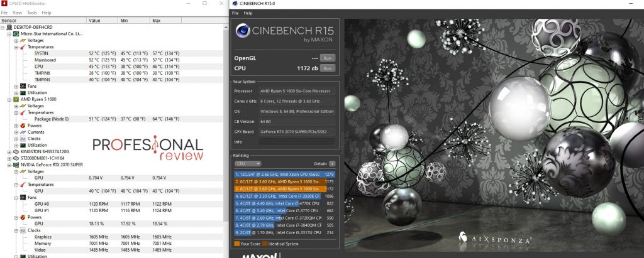Click the Info input field in Your System

pyautogui.click(x=297, y=142)
